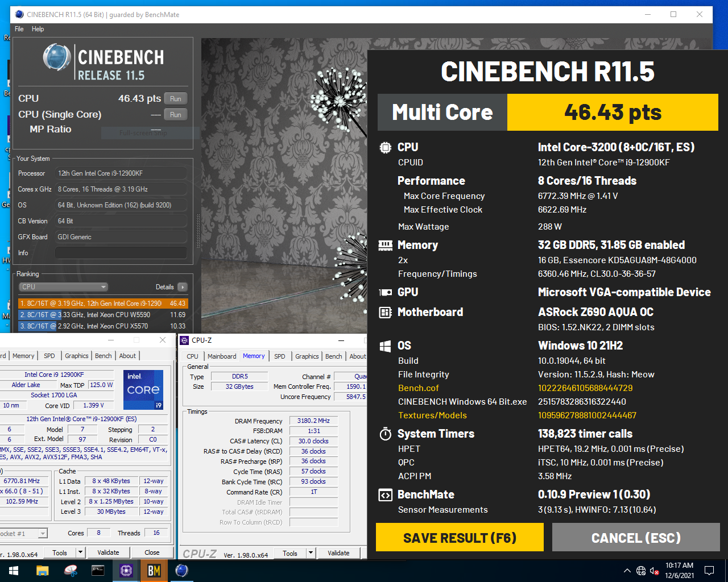
Task: Click the taskbar clock showing 10:17 AM
Action: coord(680,571)
